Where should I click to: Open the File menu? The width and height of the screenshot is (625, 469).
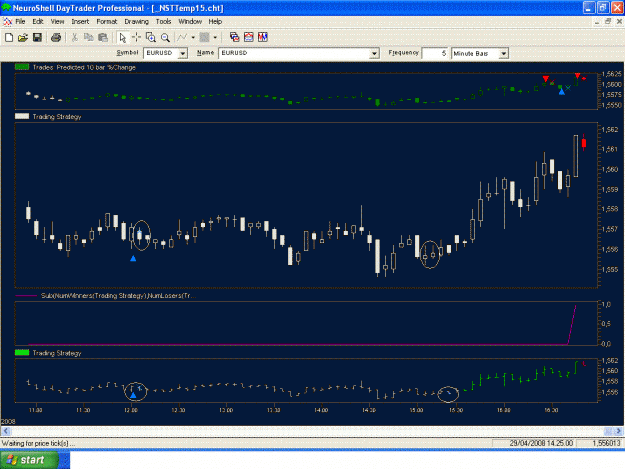pyautogui.click(x=20, y=22)
